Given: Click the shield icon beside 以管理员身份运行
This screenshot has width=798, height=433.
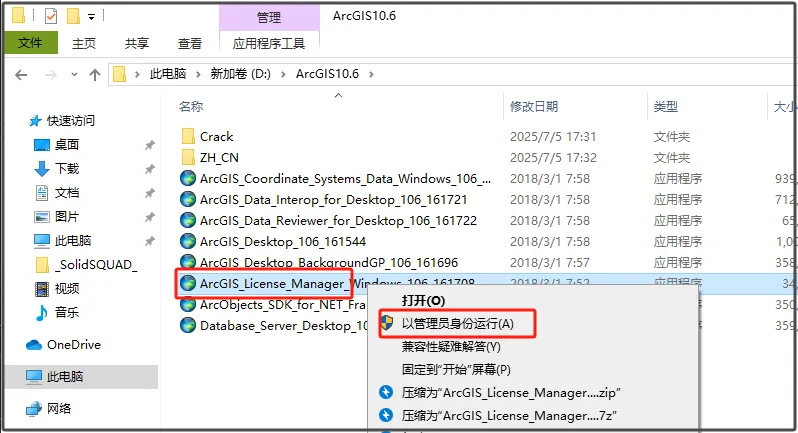Looking at the screenshot, I should click(387, 323).
